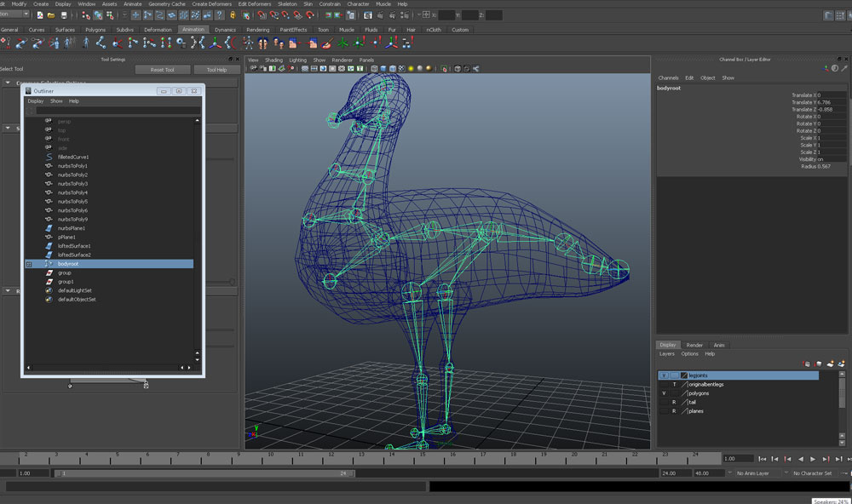The height and width of the screenshot is (504, 852).
Task: Toggle the R display type of tail layer
Action: [674, 402]
